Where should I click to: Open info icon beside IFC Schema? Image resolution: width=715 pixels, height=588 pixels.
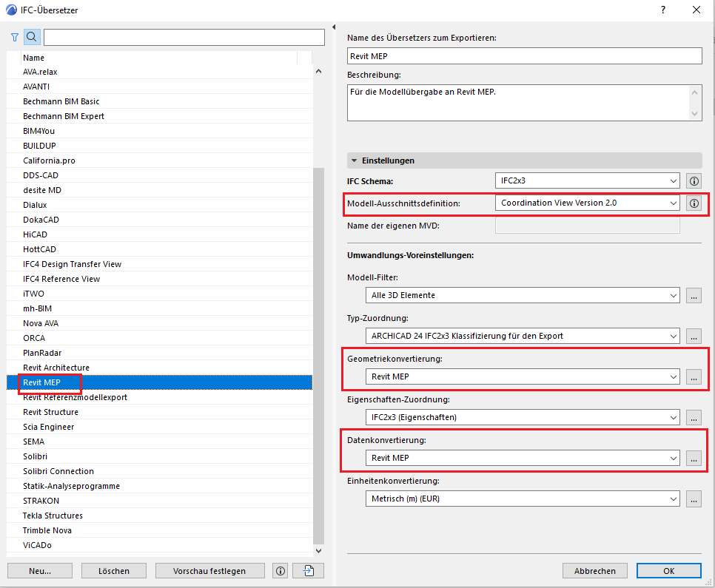pos(694,180)
